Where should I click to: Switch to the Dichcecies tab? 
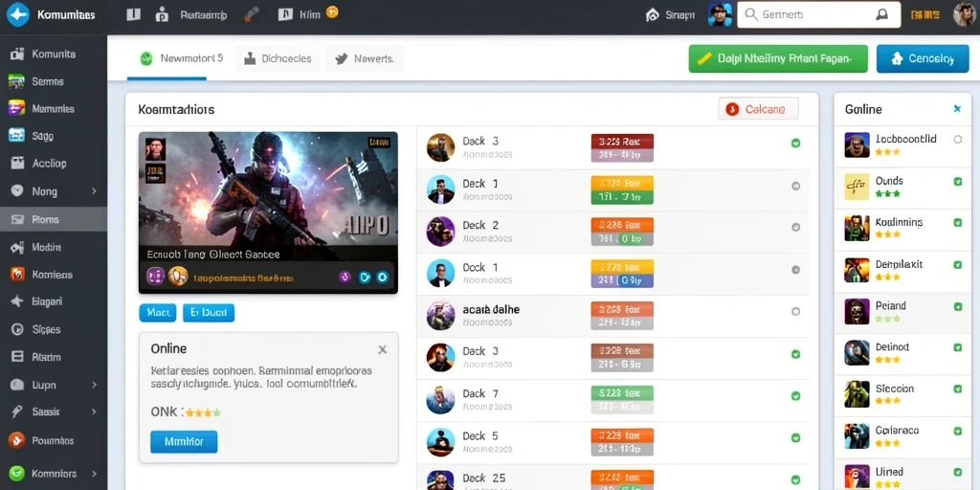pos(278,58)
